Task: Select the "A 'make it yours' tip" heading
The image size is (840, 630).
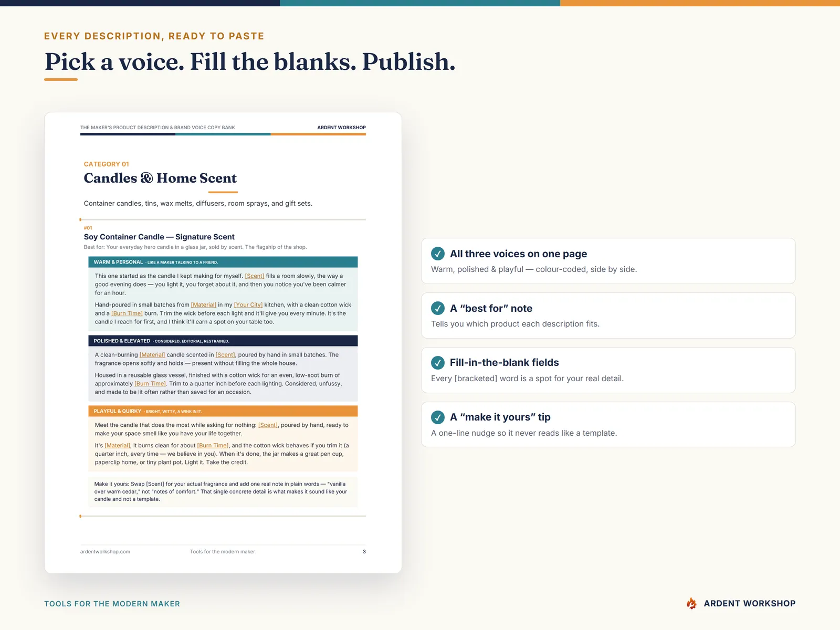Action: (500, 417)
